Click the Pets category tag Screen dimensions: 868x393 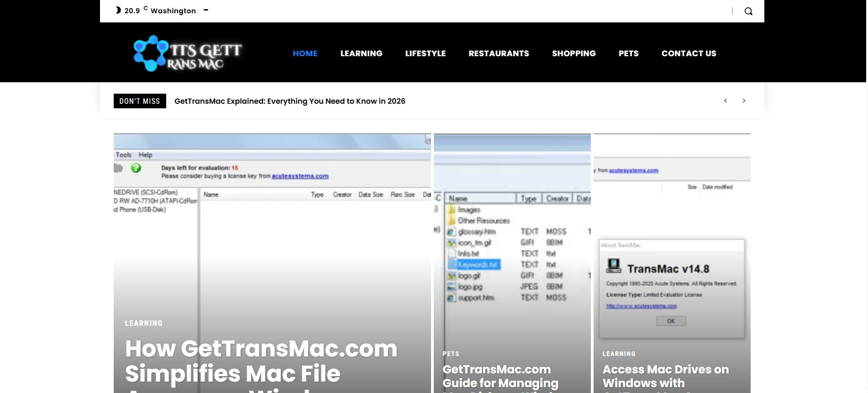point(451,354)
